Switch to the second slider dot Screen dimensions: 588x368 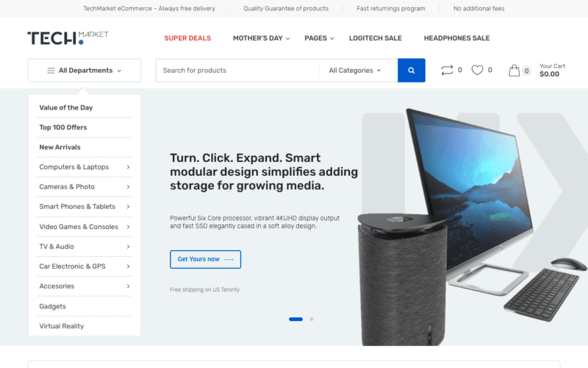[311, 319]
